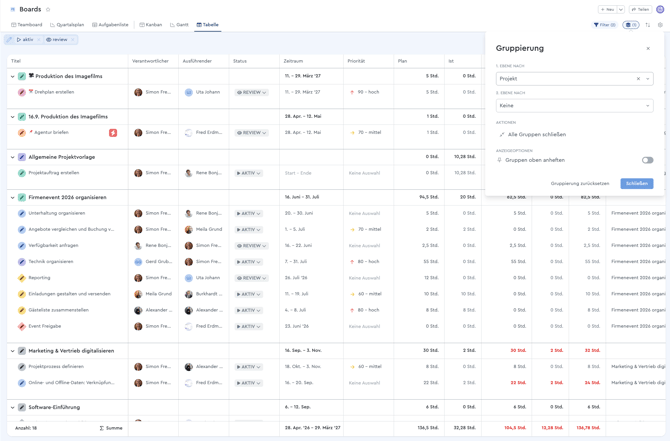Remove the review filter chip

tap(73, 40)
